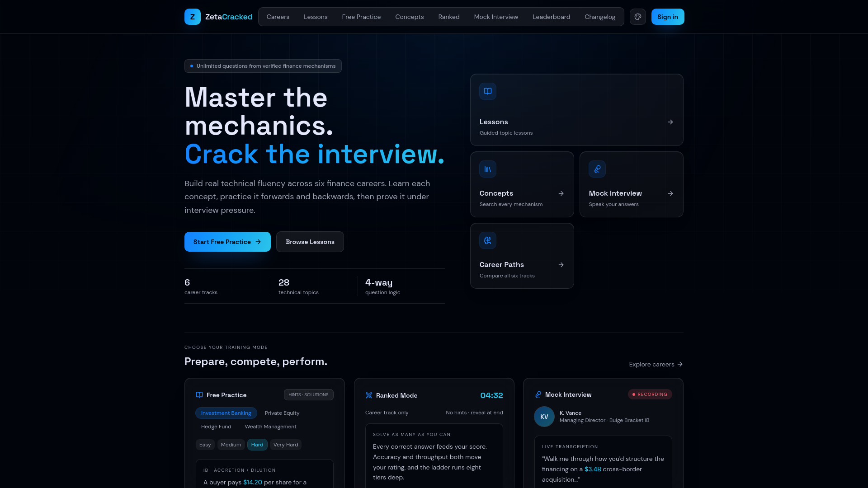Open the Changelog nav item
The width and height of the screenshot is (868, 488).
(600, 17)
